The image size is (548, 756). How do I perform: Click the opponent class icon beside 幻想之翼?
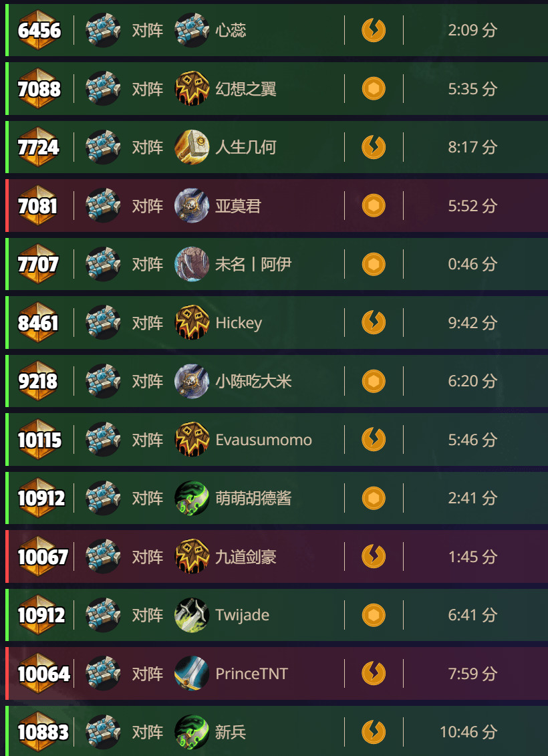tap(192, 89)
